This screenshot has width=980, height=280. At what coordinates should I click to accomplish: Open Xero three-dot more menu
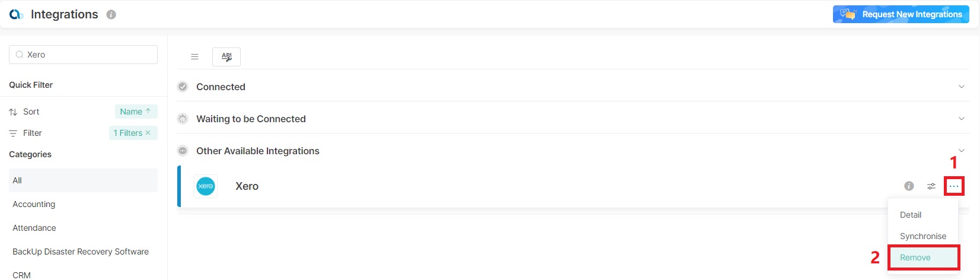point(953,186)
